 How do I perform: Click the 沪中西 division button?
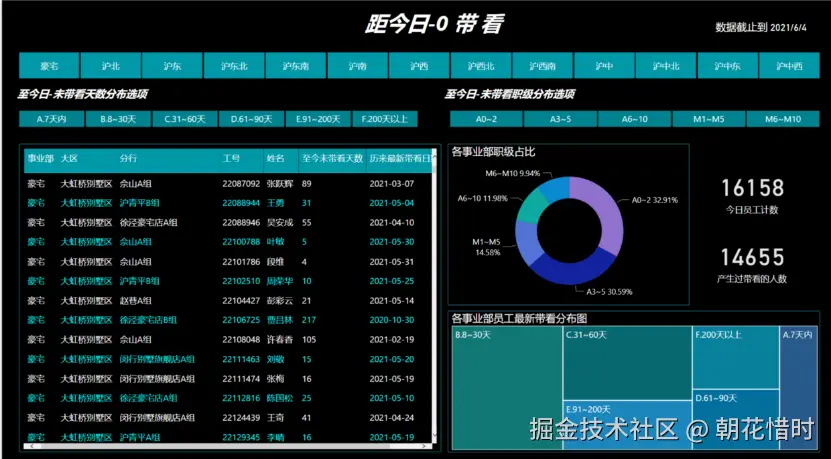pyautogui.click(x=789, y=66)
